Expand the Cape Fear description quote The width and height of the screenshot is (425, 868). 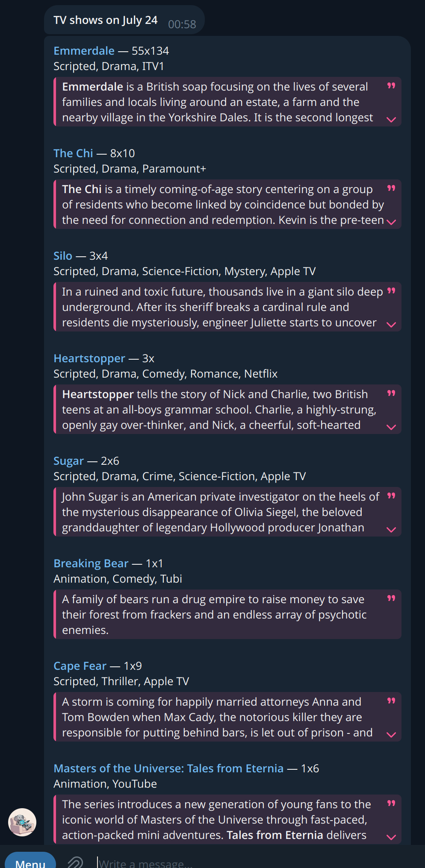391,735
